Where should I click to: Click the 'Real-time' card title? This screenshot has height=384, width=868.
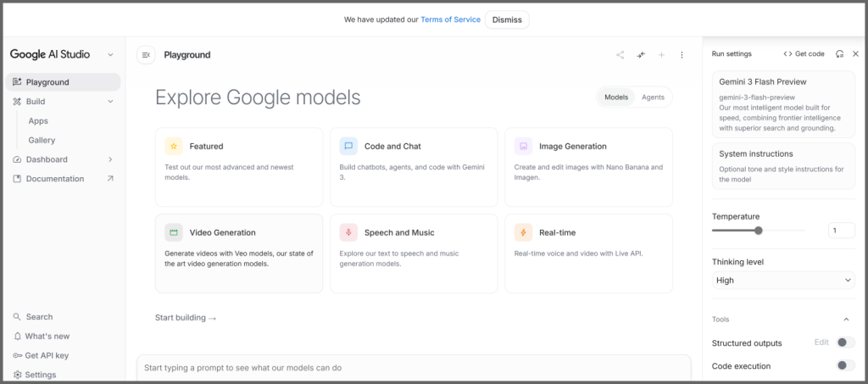point(558,232)
